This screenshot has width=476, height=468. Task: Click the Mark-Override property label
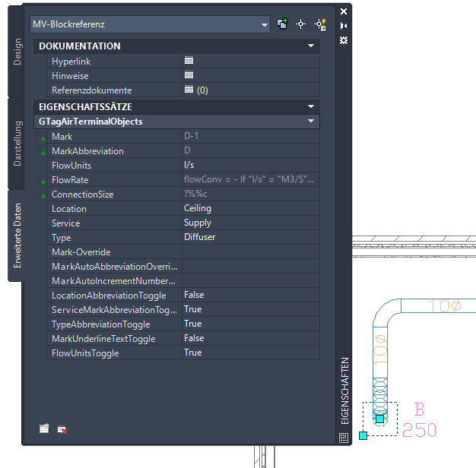81,252
